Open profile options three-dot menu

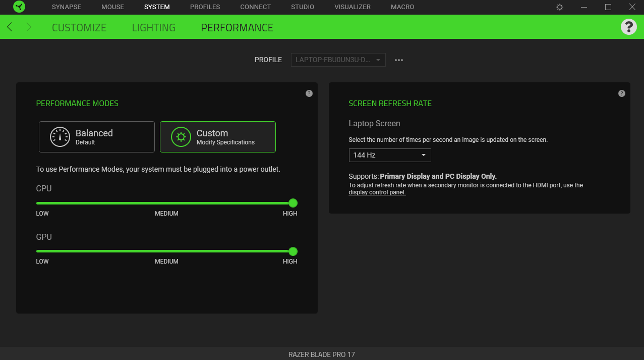tap(399, 60)
